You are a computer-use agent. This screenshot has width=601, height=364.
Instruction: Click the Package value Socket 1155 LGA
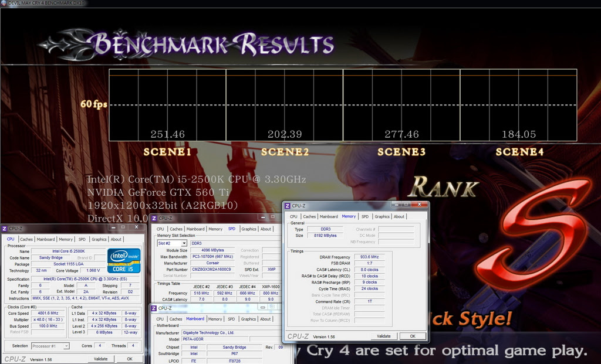(68, 264)
